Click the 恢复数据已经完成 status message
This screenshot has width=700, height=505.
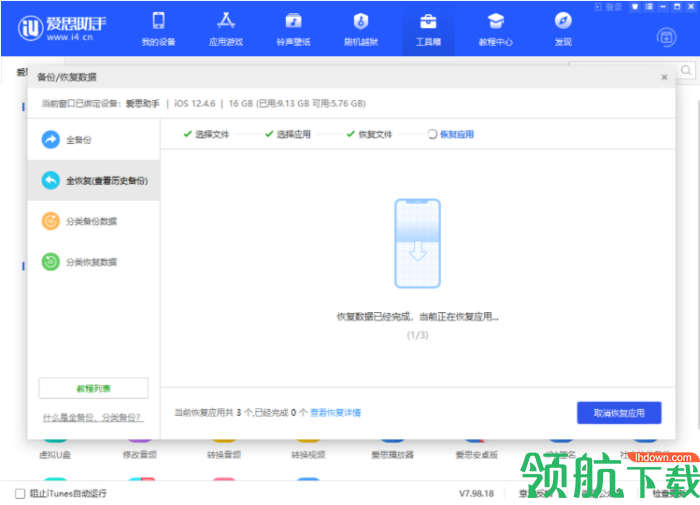tap(417, 317)
